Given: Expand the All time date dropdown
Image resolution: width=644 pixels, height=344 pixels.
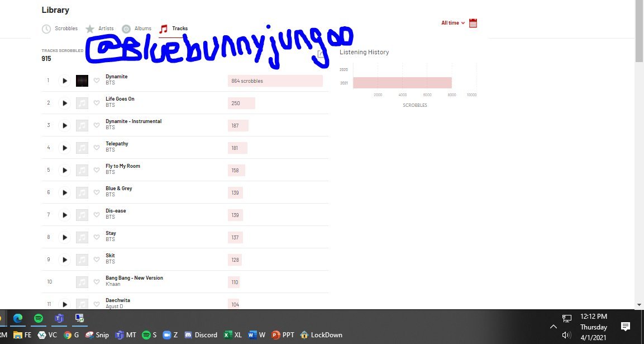Looking at the screenshot, I should pyautogui.click(x=453, y=23).
